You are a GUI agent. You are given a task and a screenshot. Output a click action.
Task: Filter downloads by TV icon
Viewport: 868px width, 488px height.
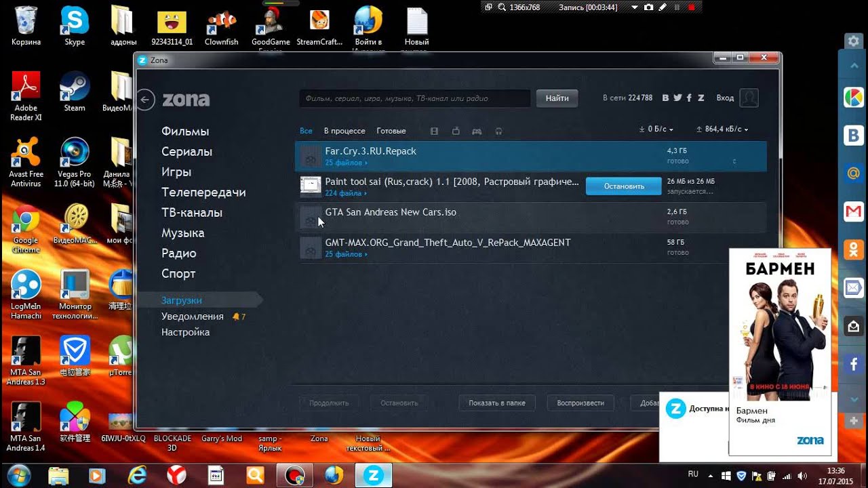(x=456, y=131)
